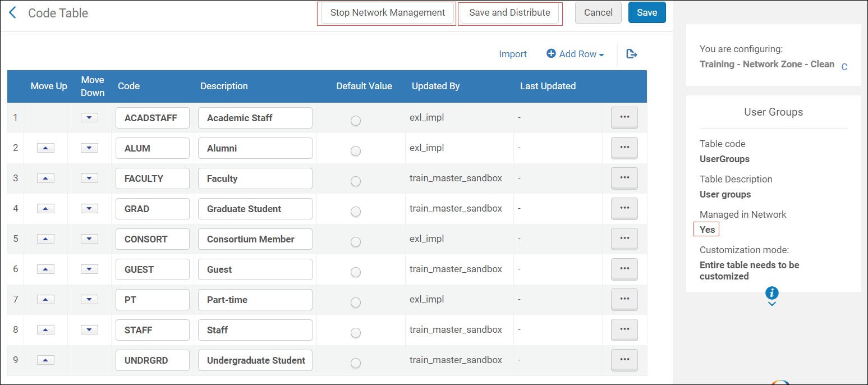Click the blue info icon in side panel
The image size is (868, 385).
tap(772, 292)
